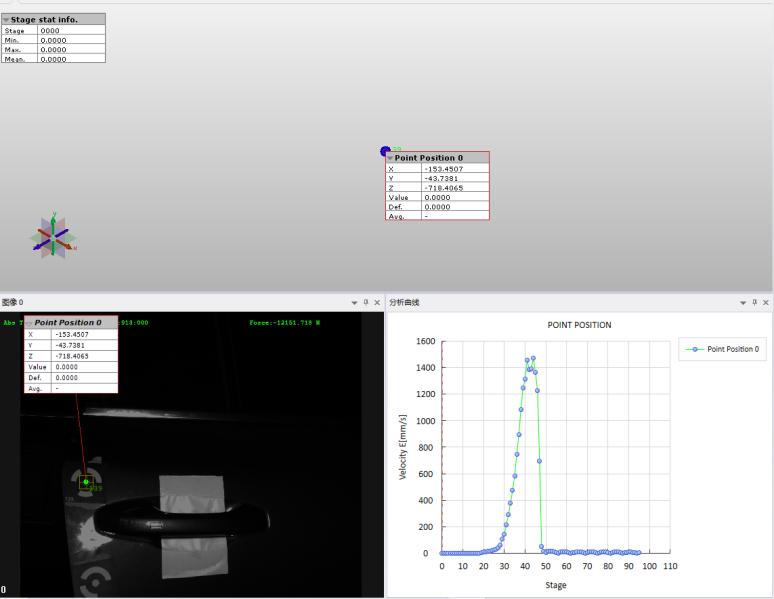Pin the image 0 panel
Screen dimensions: 774x599
point(366,302)
